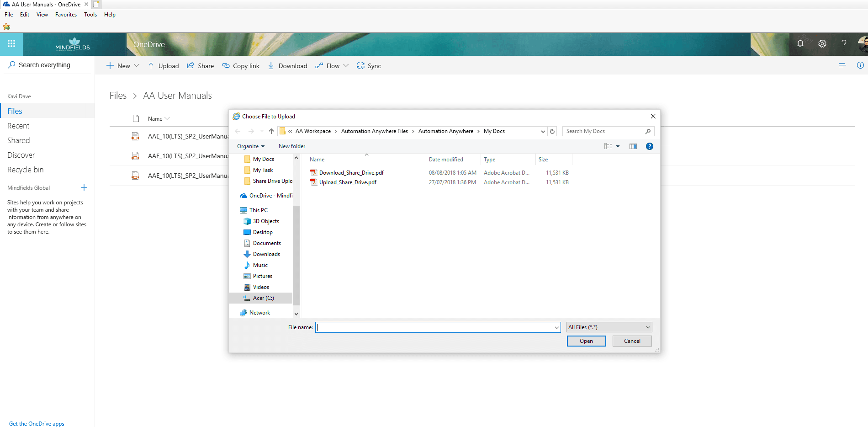Click the refresh icon beside the address path
The height and width of the screenshot is (427, 868).
(552, 131)
